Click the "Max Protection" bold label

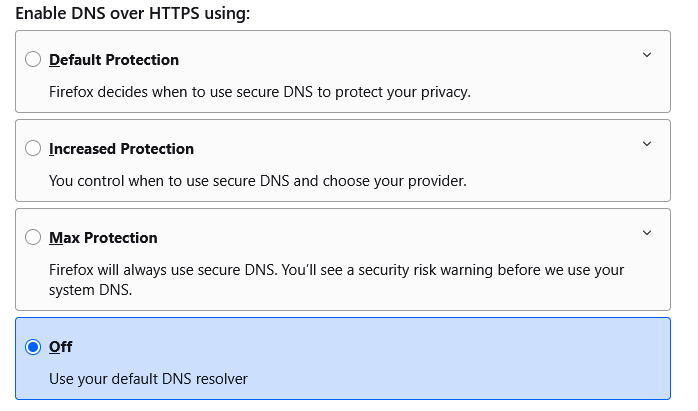click(x=103, y=238)
